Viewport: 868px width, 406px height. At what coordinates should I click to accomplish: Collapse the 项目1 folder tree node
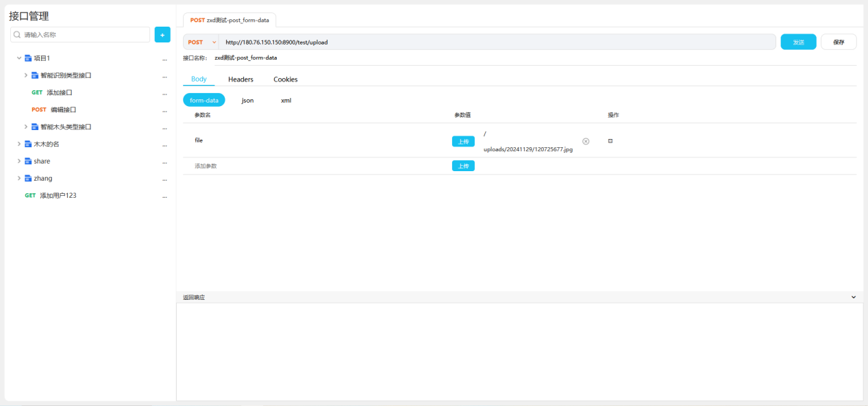(19, 58)
